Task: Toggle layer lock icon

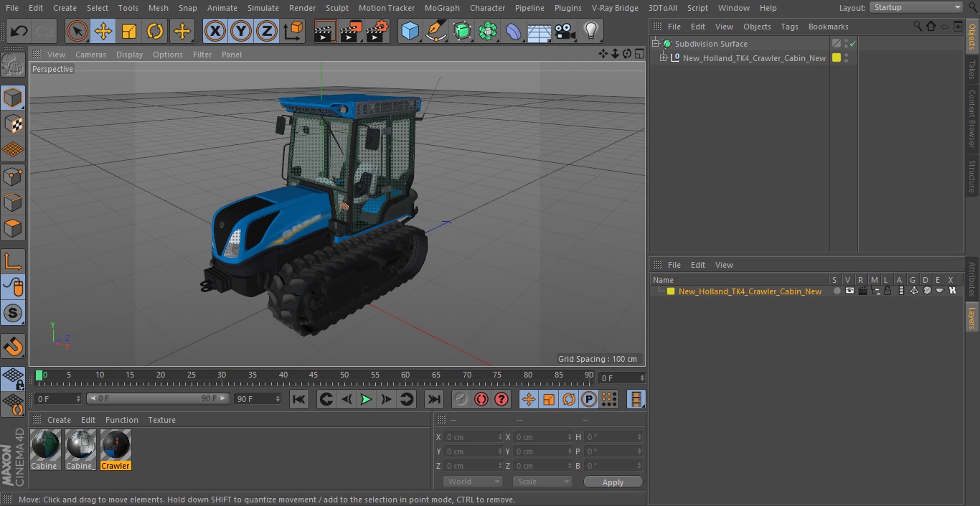Action: click(x=887, y=291)
